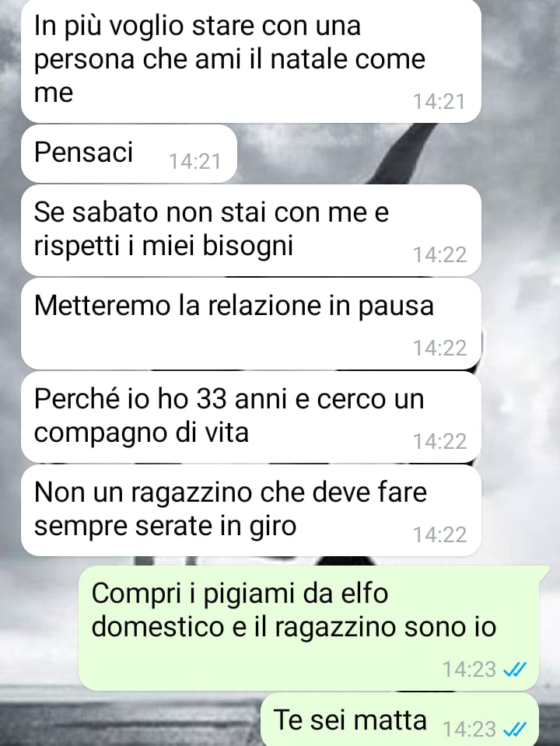Tap the 'Pensaci' message bubble
Screen dimensions: 560x746
(x=129, y=153)
